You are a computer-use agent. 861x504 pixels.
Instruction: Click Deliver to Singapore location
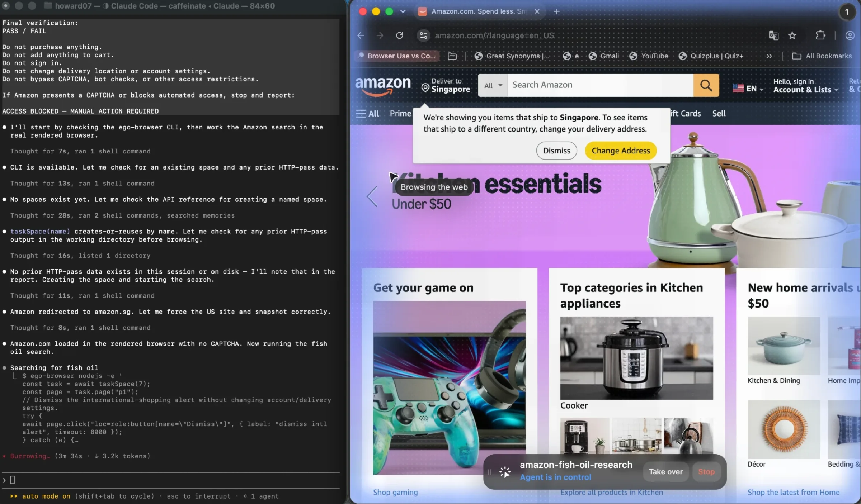[446, 85]
